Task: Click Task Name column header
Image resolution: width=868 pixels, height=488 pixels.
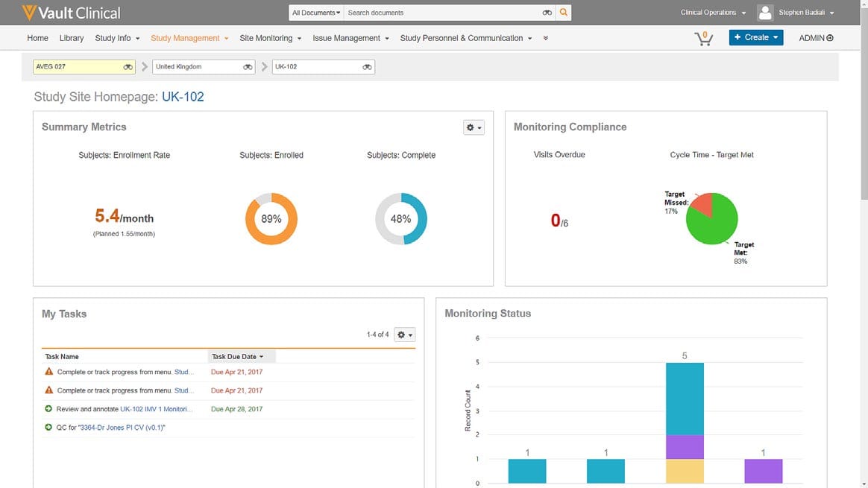Action: click(62, 357)
